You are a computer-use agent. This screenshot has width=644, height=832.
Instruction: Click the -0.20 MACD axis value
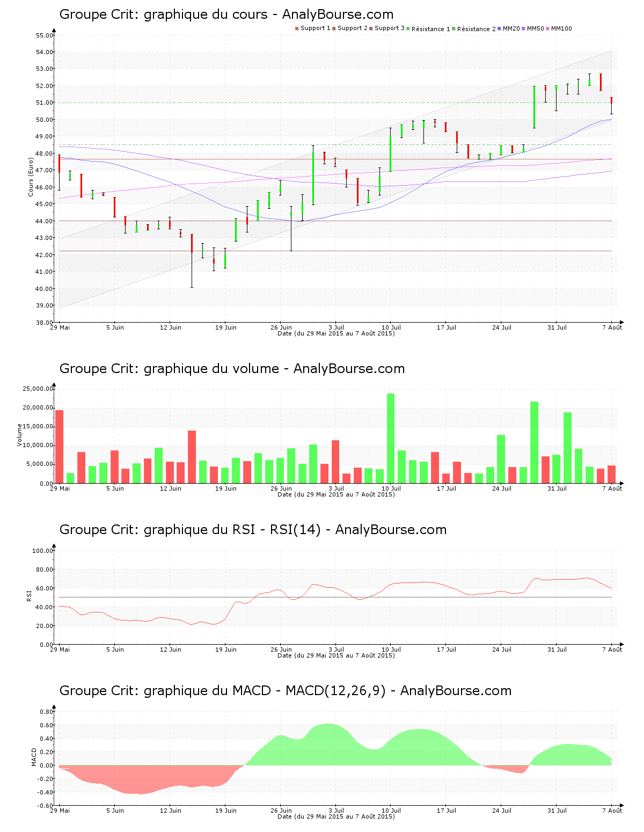point(45,779)
